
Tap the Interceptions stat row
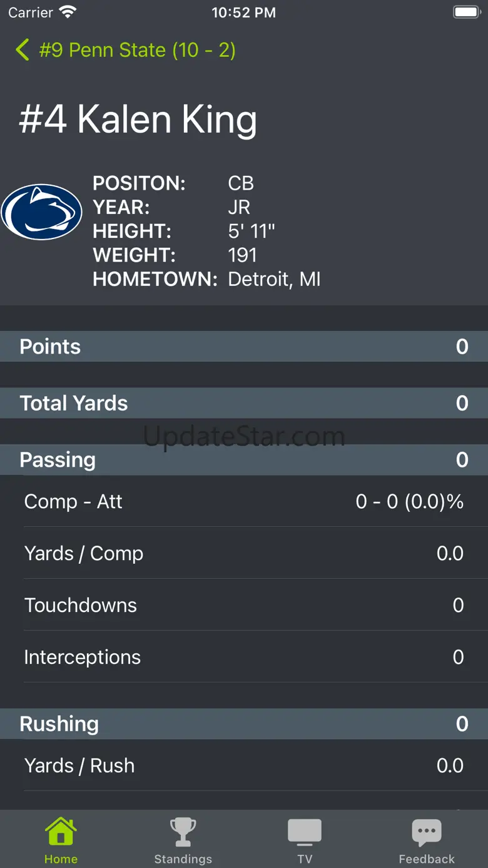tap(244, 657)
